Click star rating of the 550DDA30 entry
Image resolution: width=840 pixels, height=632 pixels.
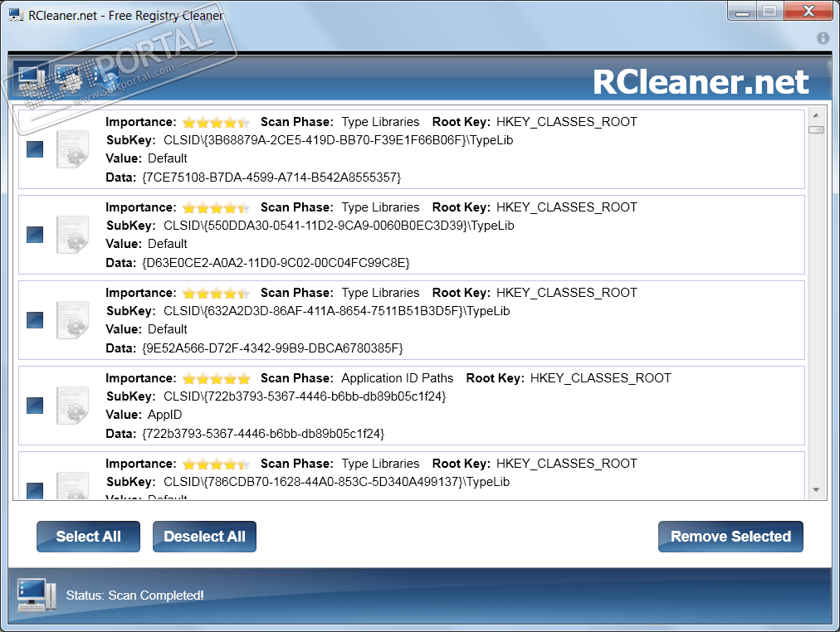pyautogui.click(x=216, y=207)
